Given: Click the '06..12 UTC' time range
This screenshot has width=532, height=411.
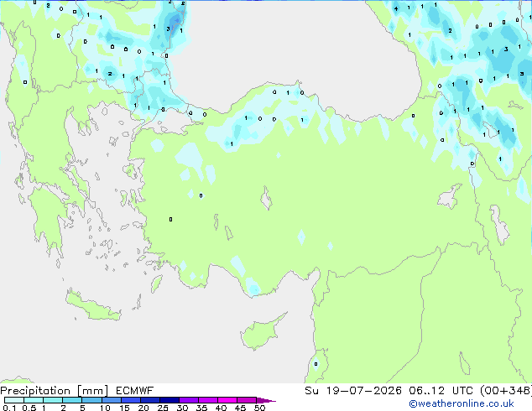Looking at the screenshot, I should click(441, 391).
